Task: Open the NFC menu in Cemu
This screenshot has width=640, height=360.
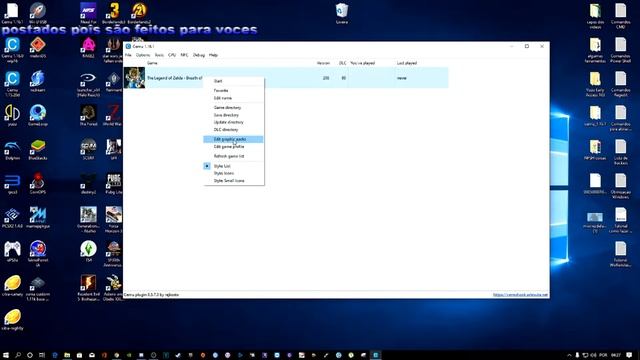Action: [184, 55]
